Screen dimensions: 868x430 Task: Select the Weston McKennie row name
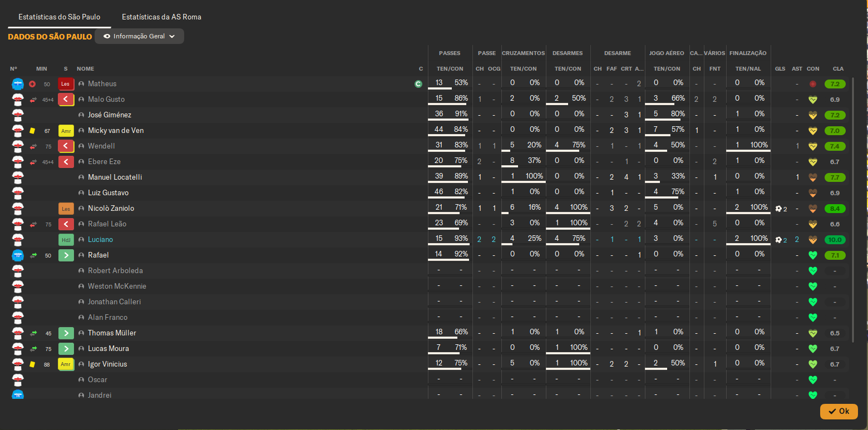click(x=117, y=286)
